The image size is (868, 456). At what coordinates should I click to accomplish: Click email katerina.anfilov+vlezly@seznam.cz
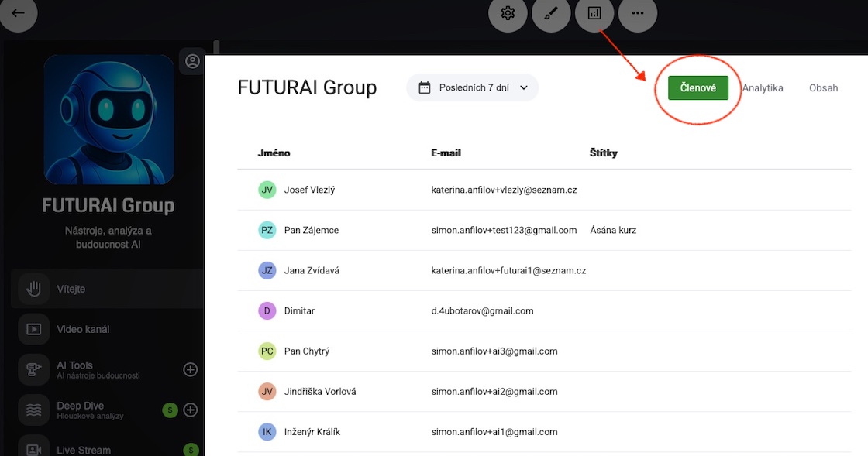(505, 190)
